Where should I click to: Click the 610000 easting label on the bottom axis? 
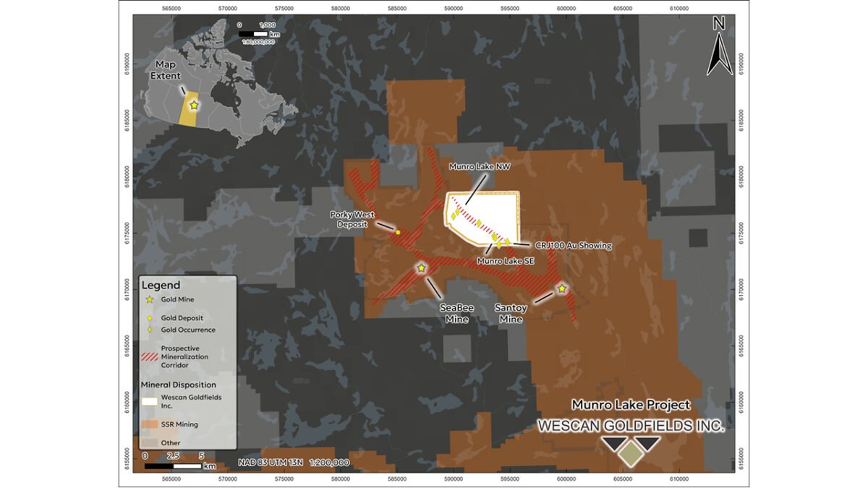[678, 478]
